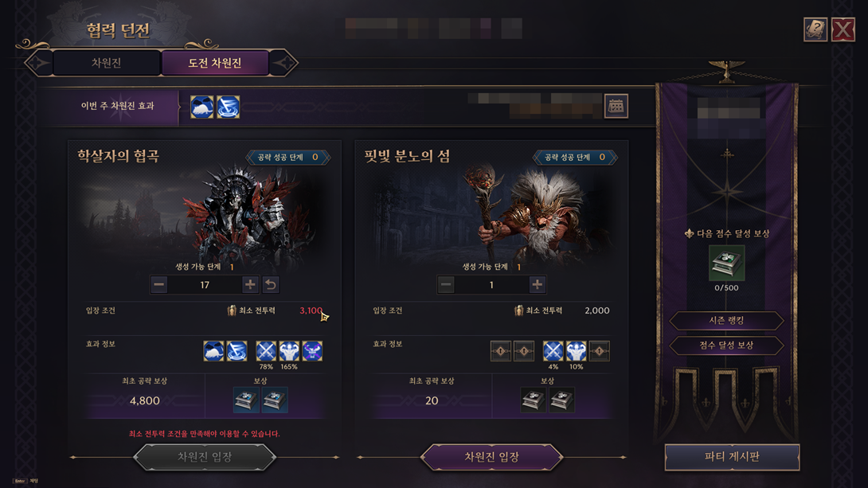Open 점수 달성 보상 list

click(727, 346)
